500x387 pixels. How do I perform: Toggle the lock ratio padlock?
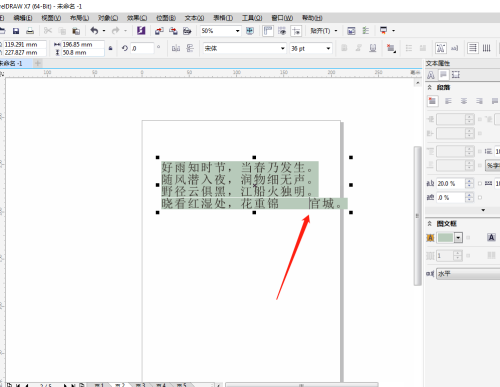pos(111,48)
